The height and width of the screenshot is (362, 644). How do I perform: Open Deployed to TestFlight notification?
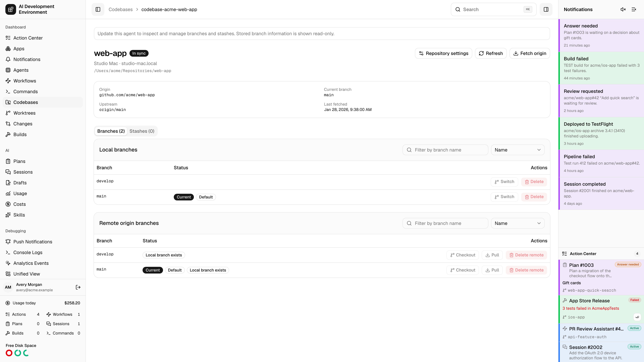tap(601, 134)
